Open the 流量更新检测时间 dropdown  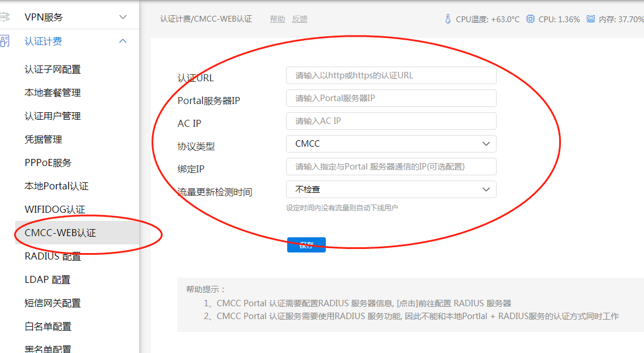click(x=391, y=189)
